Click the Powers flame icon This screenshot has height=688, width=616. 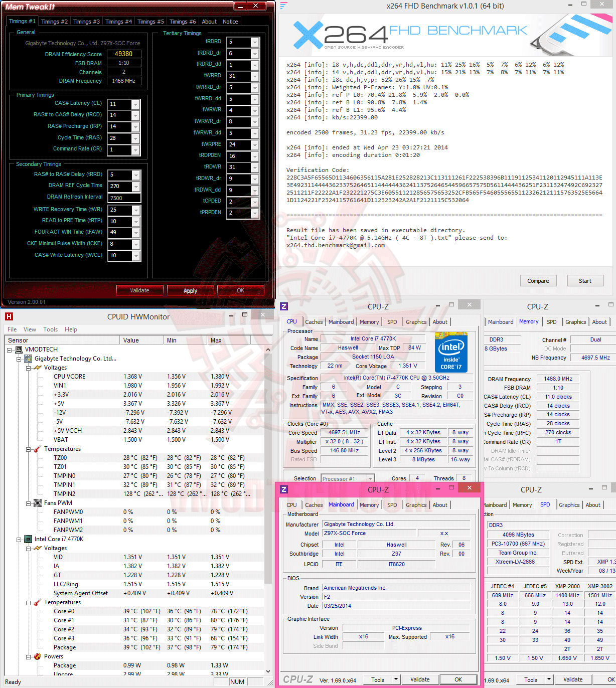pyautogui.click(x=38, y=656)
